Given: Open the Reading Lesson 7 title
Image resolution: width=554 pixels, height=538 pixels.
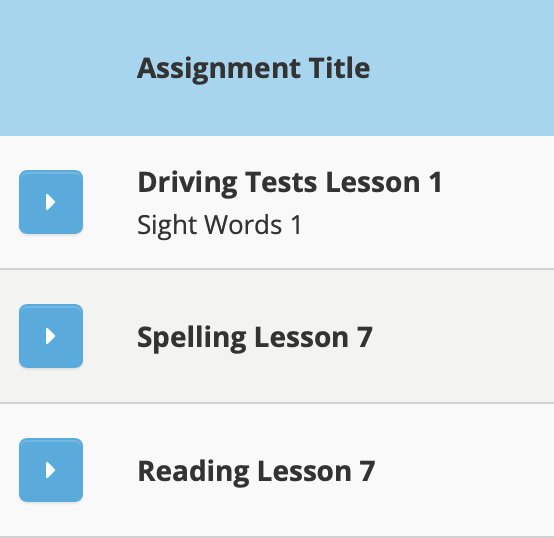Looking at the screenshot, I should tap(256, 472).
